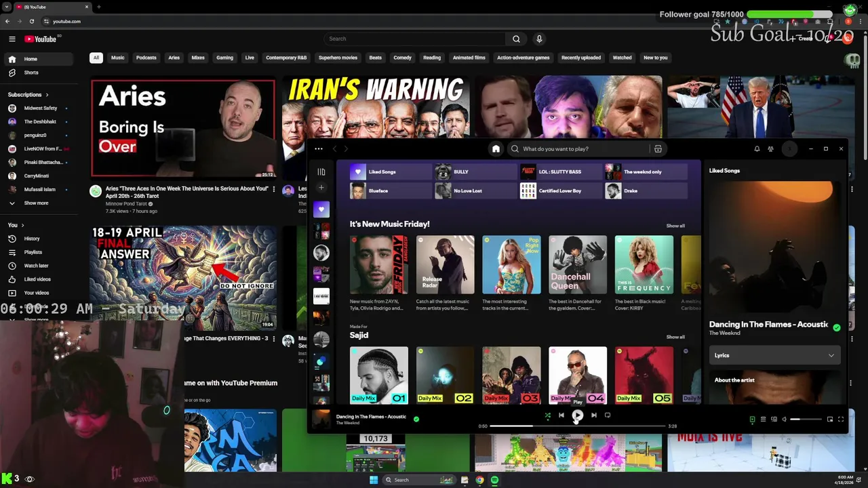Open Dancehall Queen playlist cover

[x=578, y=265]
